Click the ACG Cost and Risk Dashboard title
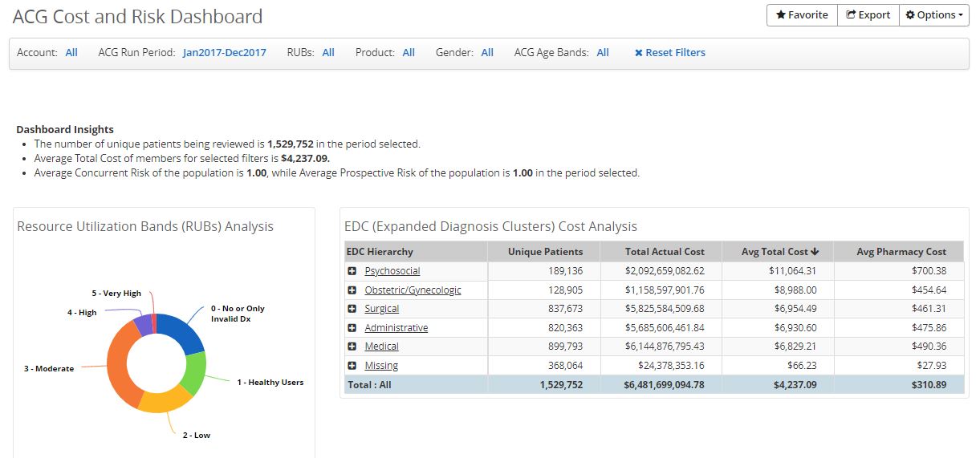 click(137, 16)
